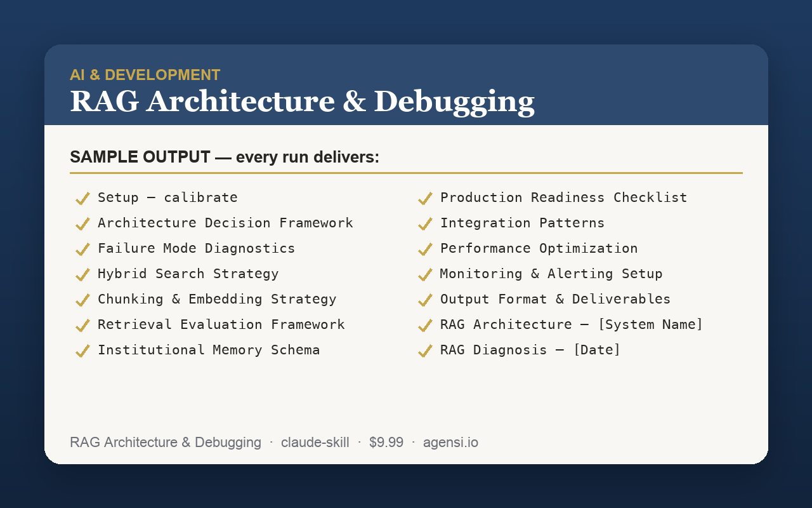Image resolution: width=812 pixels, height=508 pixels.
Task: Click the checkmark beside Production Readiness Checklist
Action: pyautogui.click(x=425, y=198)
